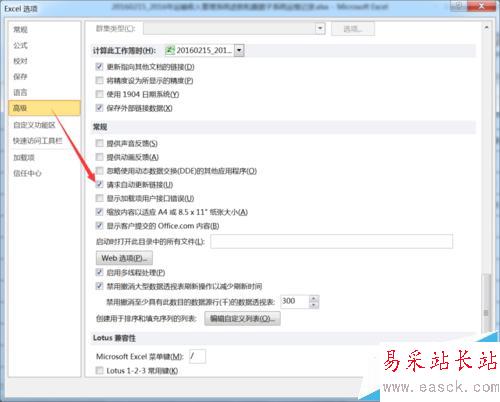This screenshot has height=402, width=500.
Task: Click Microsoft Excel 菜单键 input field
Action: (x=197, y=356)
